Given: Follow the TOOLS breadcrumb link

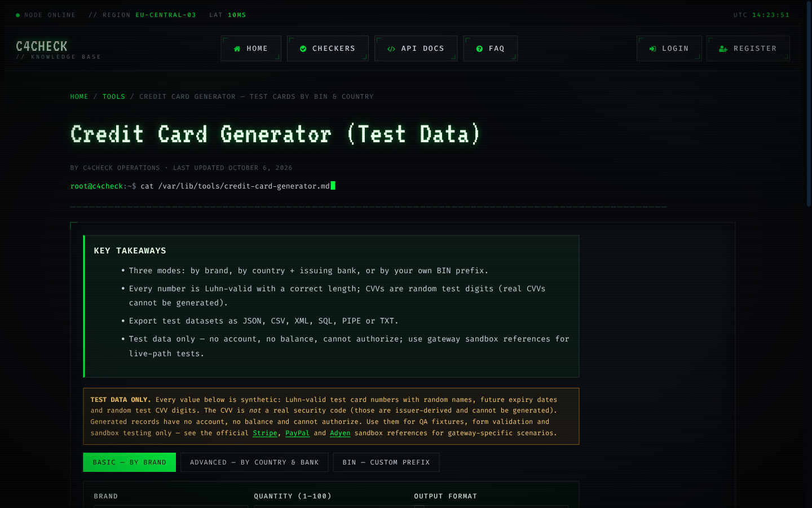Looking at the screenshot, I should 114,97.
